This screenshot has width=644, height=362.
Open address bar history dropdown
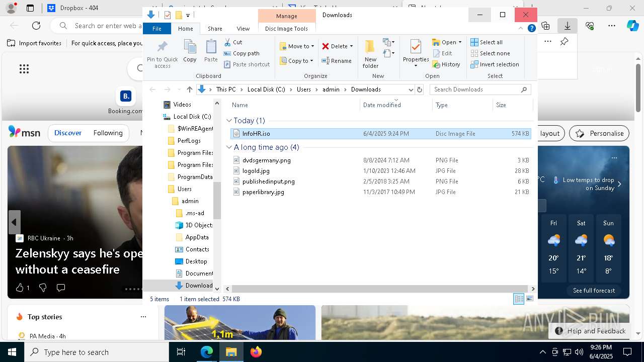(411, 89)
